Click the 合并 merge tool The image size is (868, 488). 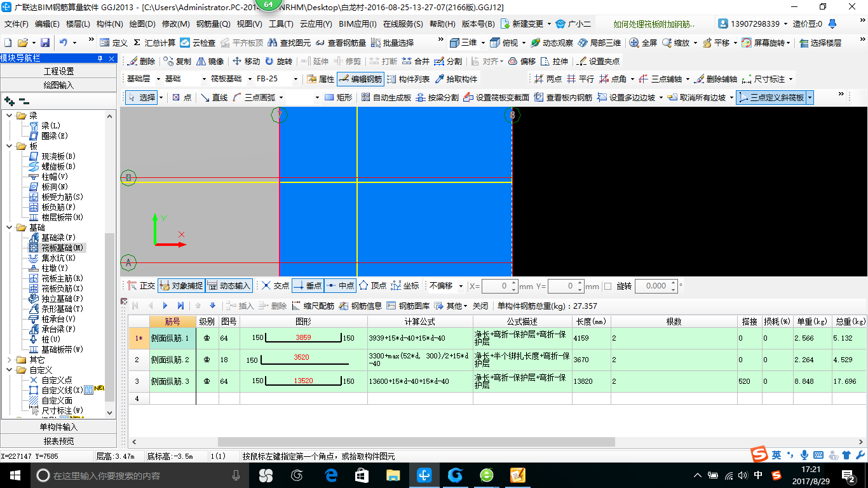pos(416,62)
